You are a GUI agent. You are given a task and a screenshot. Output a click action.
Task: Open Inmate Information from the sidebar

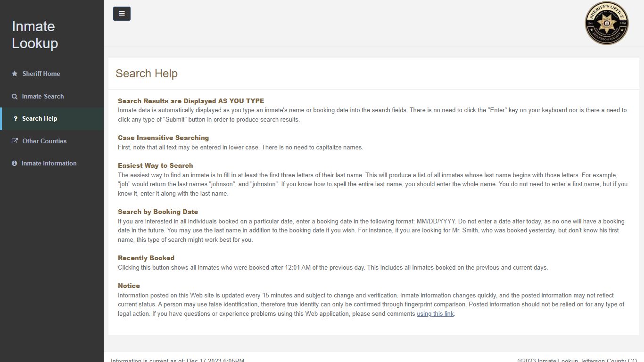point(49,163)
